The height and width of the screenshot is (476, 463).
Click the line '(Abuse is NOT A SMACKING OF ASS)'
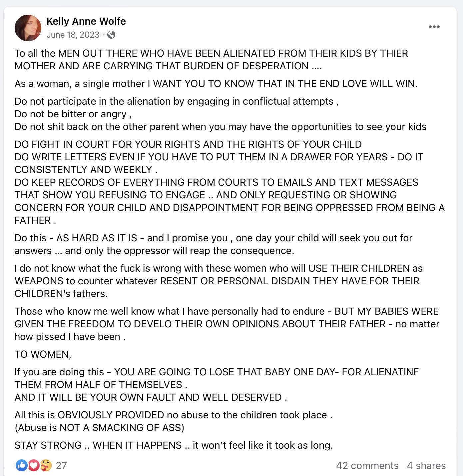99,428
